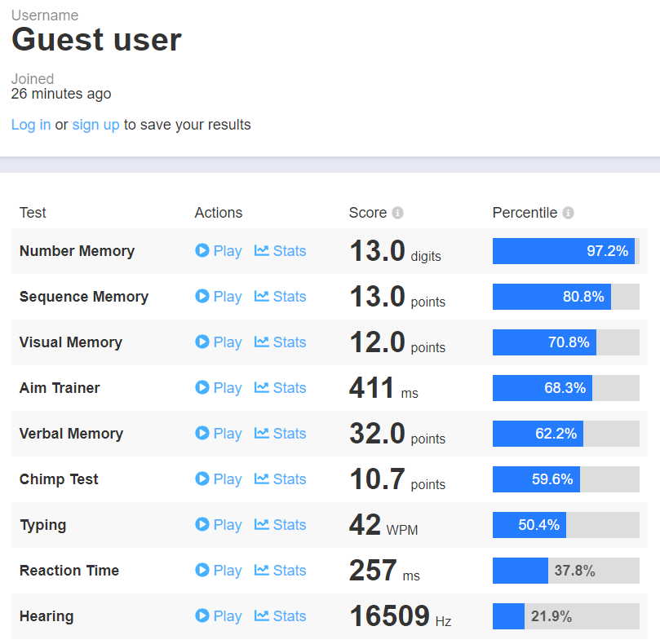This screenshot has width=660, height=644.
Task: Click stats chart icon for Chimp Test
Action: click(262, 479)
